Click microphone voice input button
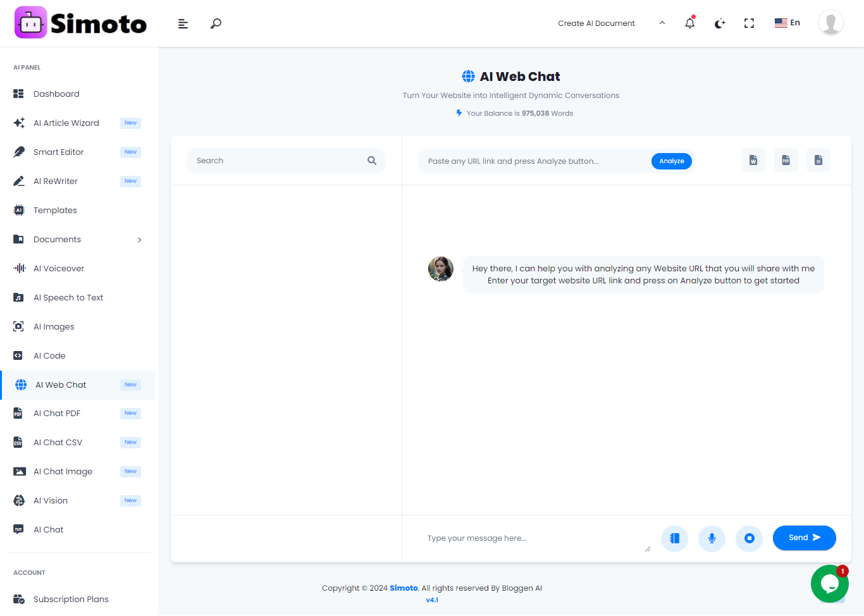The image size is (864, 616). click(x=712, y=538)
